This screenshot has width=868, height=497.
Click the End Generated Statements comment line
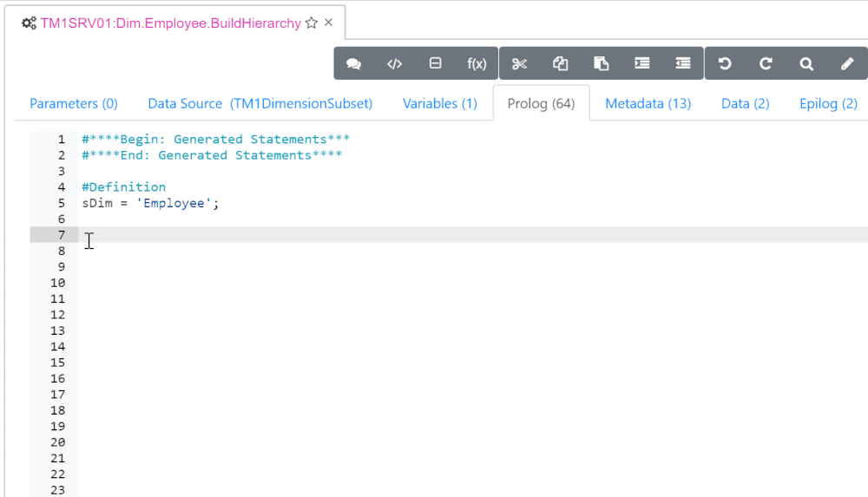[x=212, y=155]
